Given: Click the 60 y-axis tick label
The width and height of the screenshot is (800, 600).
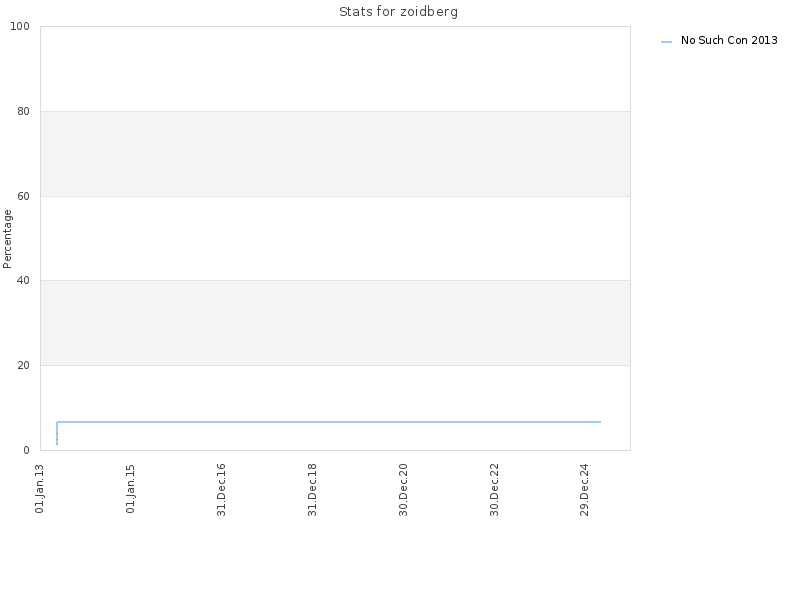Looking at the screenshot, I should pyautogui.click(x=23, y=196).
